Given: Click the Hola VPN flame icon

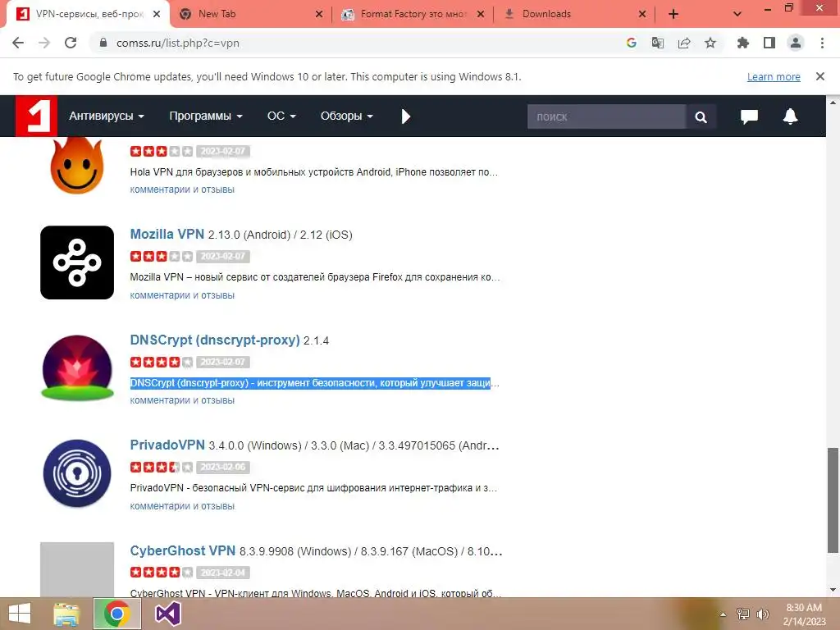Looking at the screenshot, I should click(76, 165).
